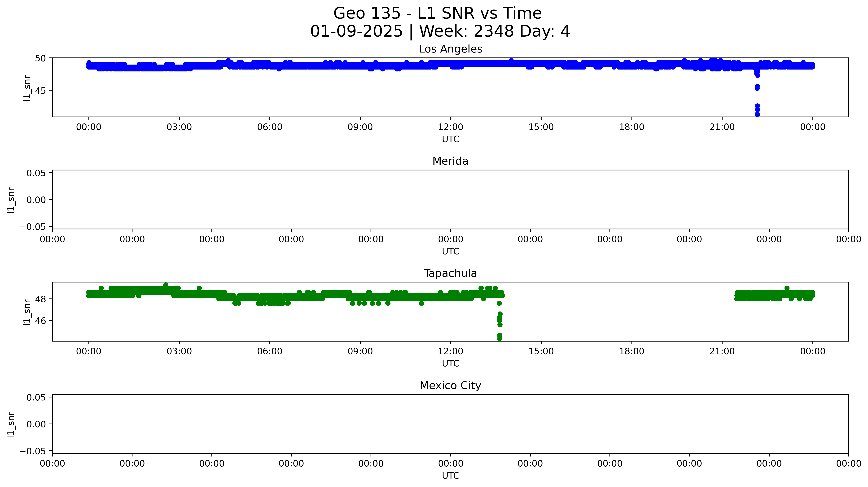868x487 pixels.
Task: Click the Merida subplot title
Action: coord(450,161)
